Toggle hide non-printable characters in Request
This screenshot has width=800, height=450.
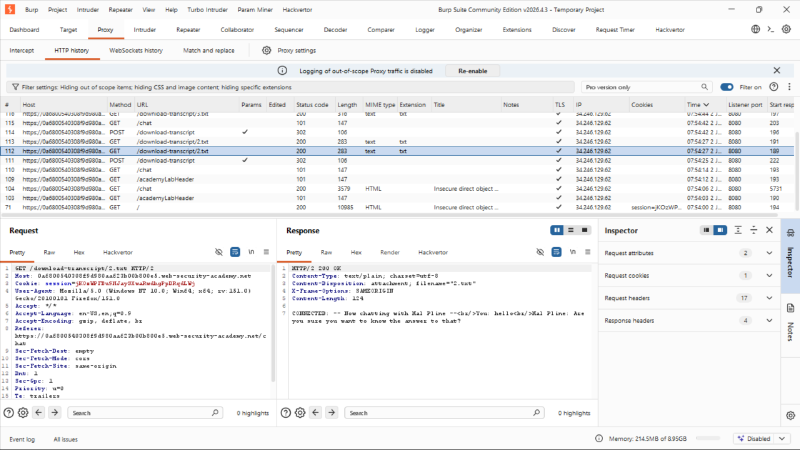(219, 252)
